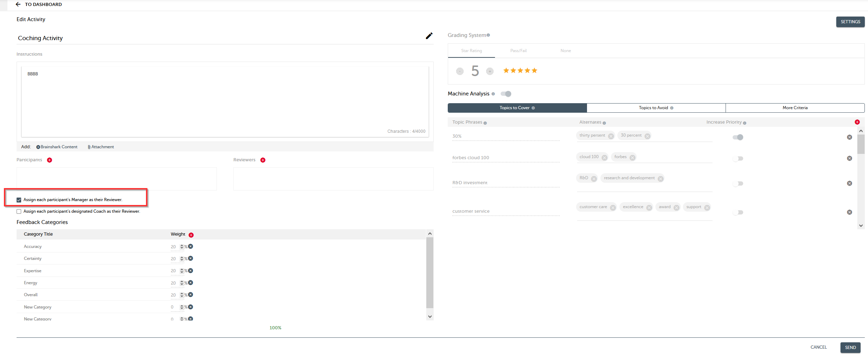This screenshot has width=868, height=355.
Task: Add a new feedback category via Weight plus
Action: 191,235
